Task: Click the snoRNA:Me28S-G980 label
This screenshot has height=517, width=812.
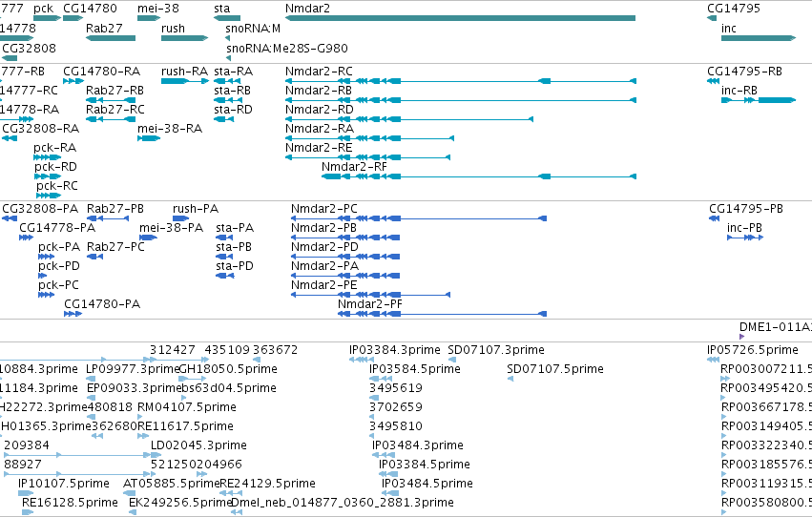Action: [287, 48]
